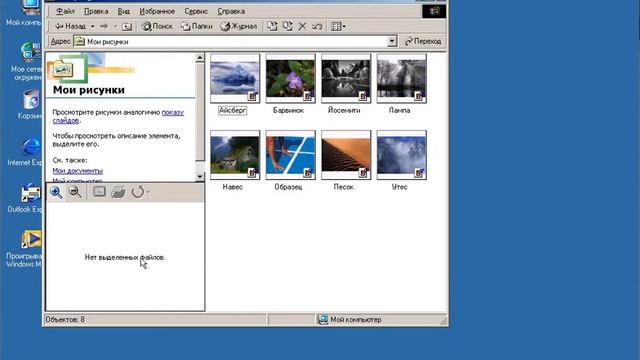Zoom in on the image preview

pyautogui.click(x=56, y=192)
